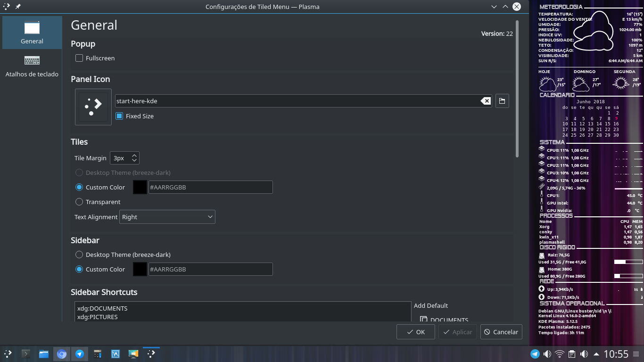Open the calculator from the taskbar
Viewport: 644px width, 362px height.
(x=97, y=354)
